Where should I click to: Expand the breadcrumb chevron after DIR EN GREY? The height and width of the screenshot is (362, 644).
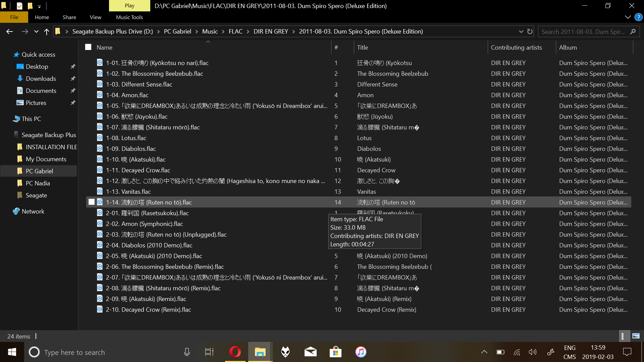pyautogui.click(x=293, y=32)
